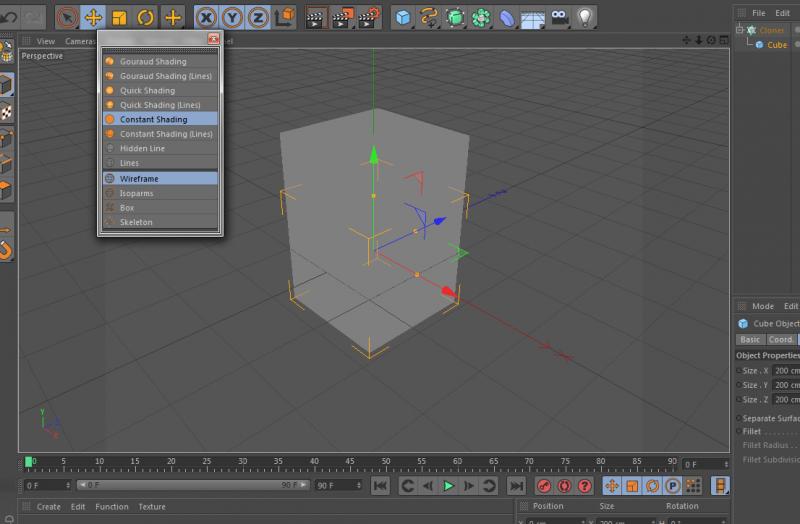Collapse the Cloner object in hierarchy
Image resolution: width=800 pixels, height=524 pixels.
pyautogui.click(x=740, y=31)
